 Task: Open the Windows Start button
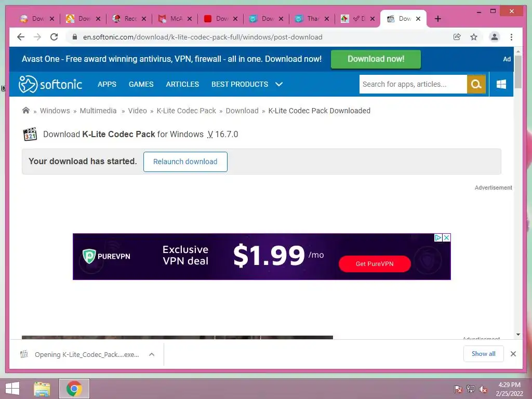click(x=12, y=389)
